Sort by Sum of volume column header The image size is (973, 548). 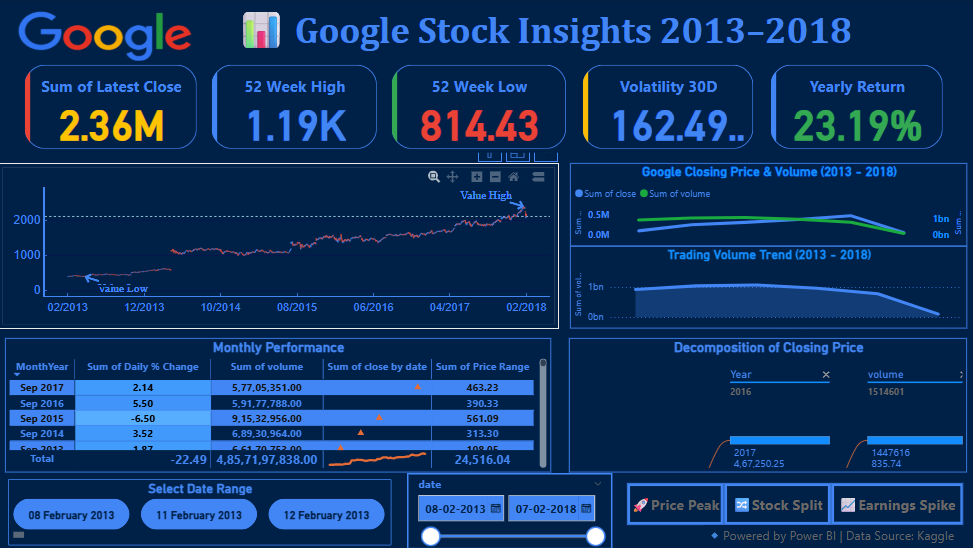[x=267, y=367]
